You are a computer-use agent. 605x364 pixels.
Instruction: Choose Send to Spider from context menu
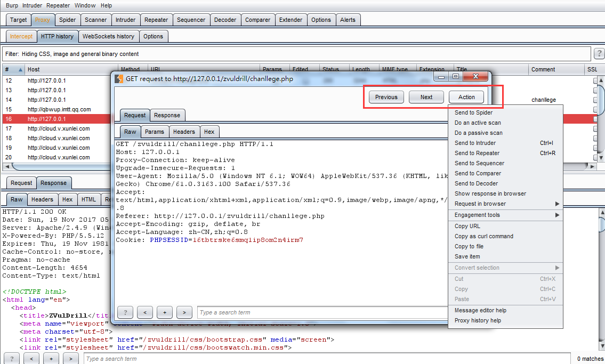pos(505,112)
